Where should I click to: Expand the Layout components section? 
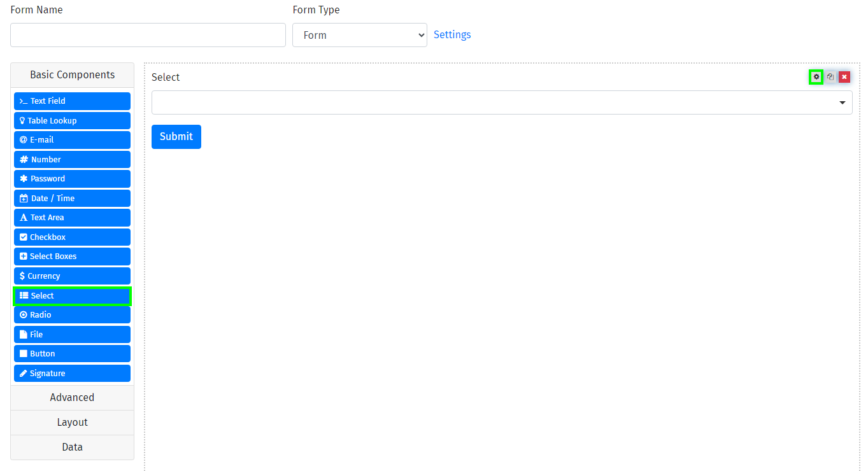(x=72, y=423)
